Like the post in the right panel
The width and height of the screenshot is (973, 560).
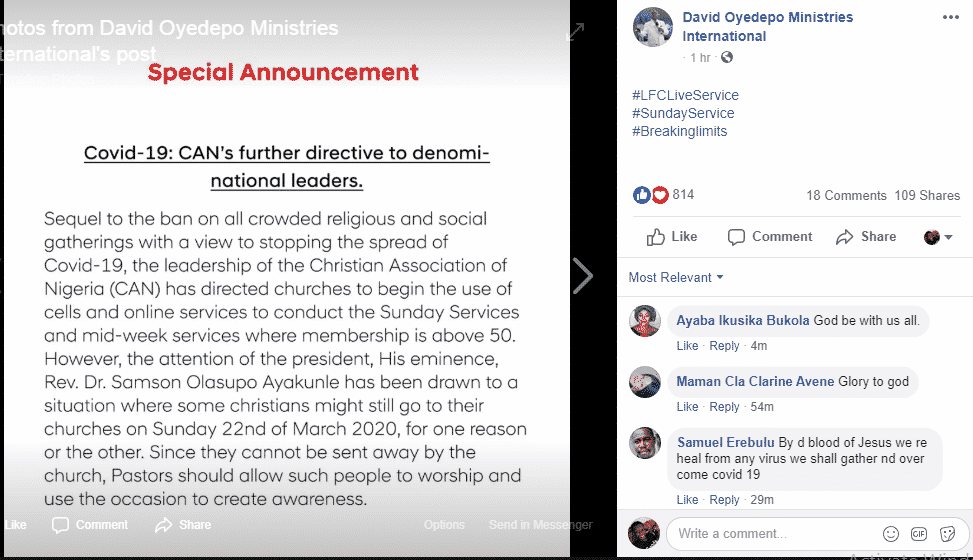coord(672,237)
